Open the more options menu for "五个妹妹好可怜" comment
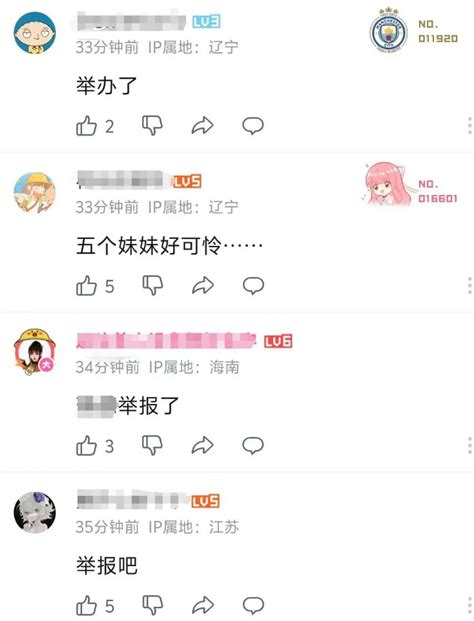 coord(469,285)
